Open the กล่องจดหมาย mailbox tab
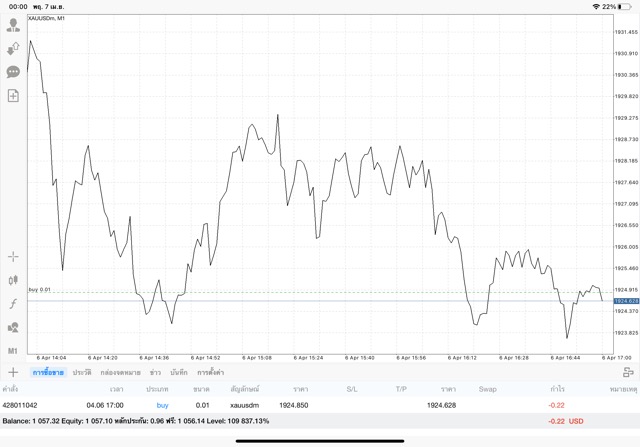 120,372
